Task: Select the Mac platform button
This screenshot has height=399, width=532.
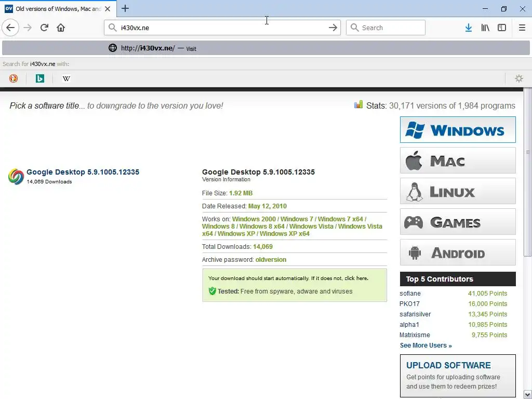Action: point(458,160)
